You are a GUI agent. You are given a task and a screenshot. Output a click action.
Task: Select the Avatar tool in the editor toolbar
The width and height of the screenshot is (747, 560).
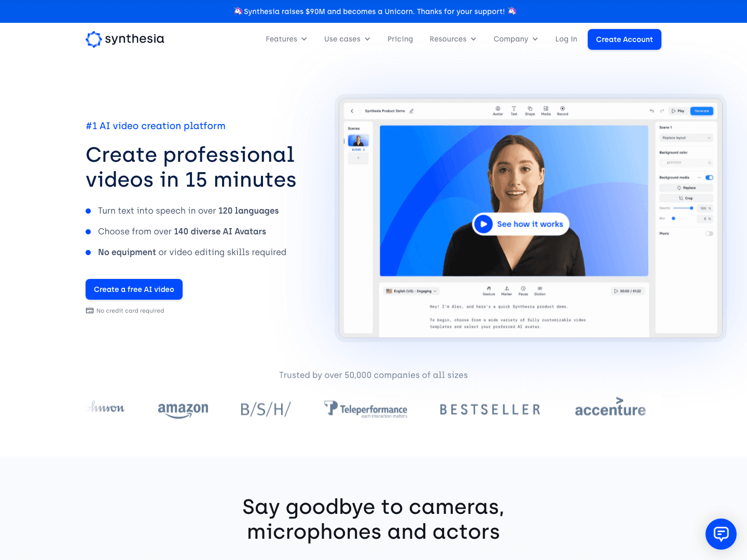point(498,109)
